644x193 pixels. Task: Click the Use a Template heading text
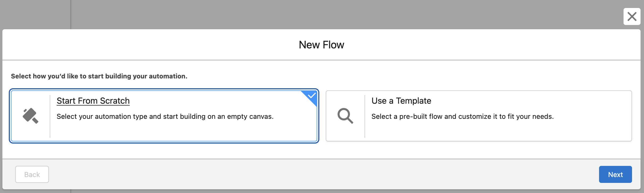(401, 101)
